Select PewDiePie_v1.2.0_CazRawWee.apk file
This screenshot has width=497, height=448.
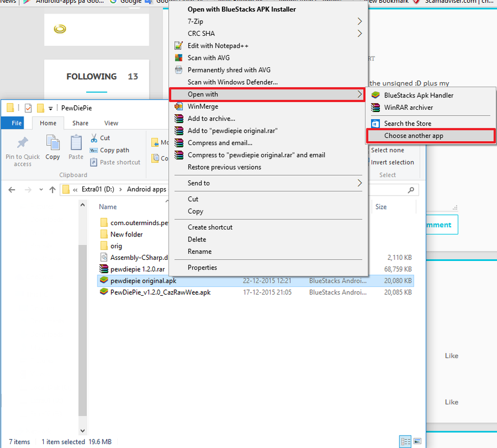pos(160,292)
